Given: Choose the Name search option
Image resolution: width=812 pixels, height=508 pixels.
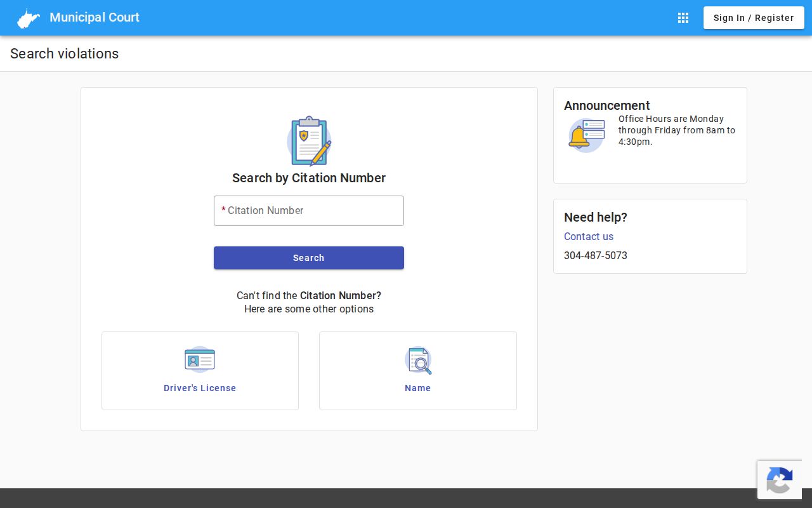Looking at the screenshot, I should point(418,371).
